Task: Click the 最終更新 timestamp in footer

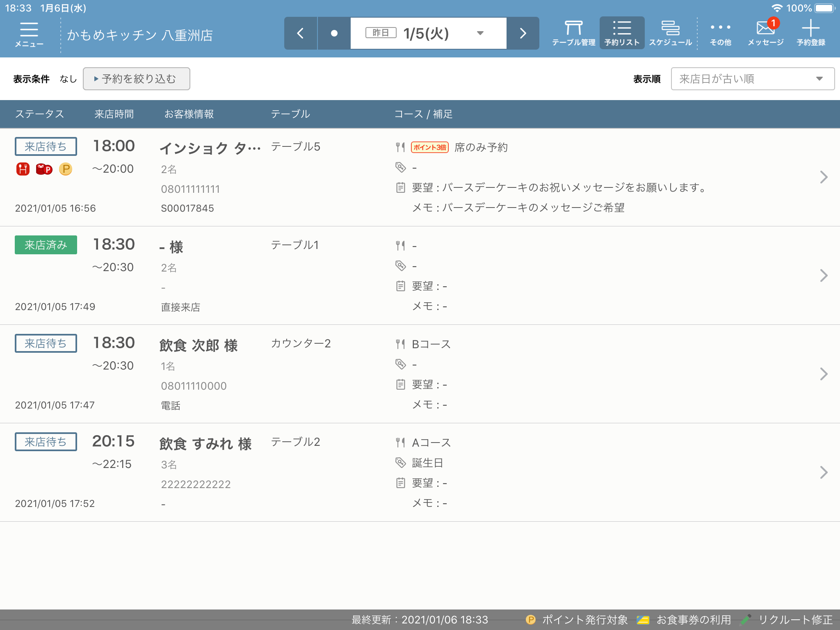Action: [x=420, y=620]
